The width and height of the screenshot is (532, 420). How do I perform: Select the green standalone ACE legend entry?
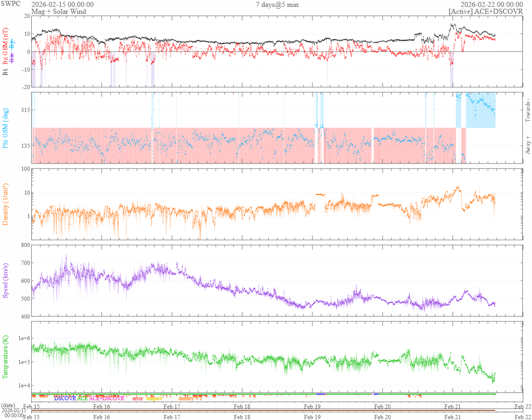82,398
